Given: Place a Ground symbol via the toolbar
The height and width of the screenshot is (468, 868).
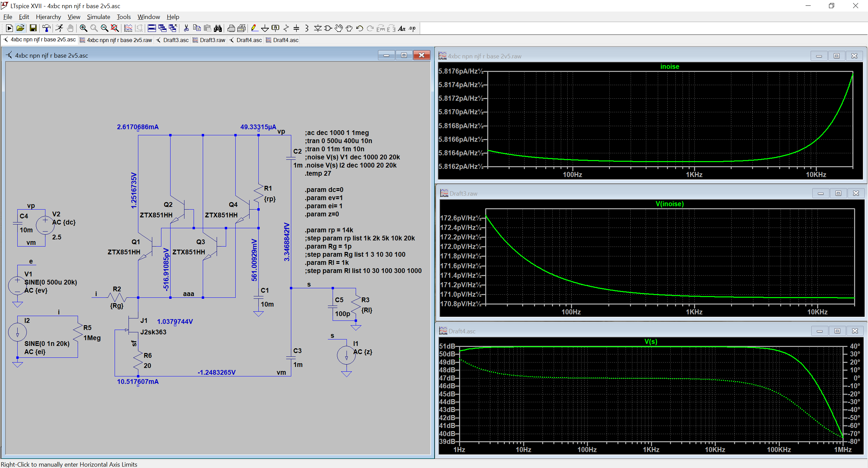Looking at the screenshot, I should click(x=265, y=28).
